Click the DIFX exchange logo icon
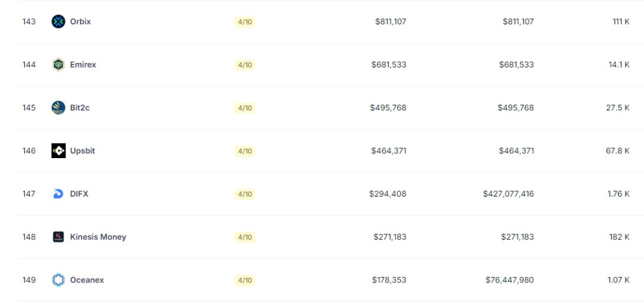Viewport: 644px width, 302px height. pyautogui.click(x=59, y=194)
